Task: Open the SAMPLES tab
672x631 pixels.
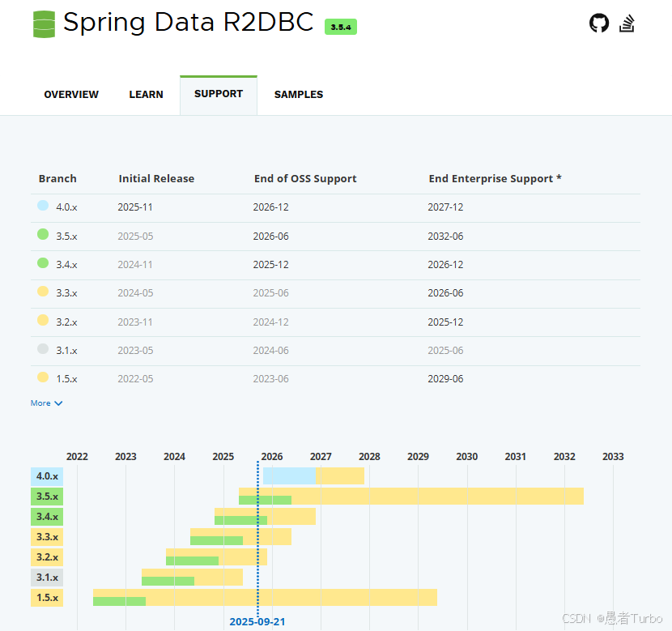Action: (x=299, y=94)
